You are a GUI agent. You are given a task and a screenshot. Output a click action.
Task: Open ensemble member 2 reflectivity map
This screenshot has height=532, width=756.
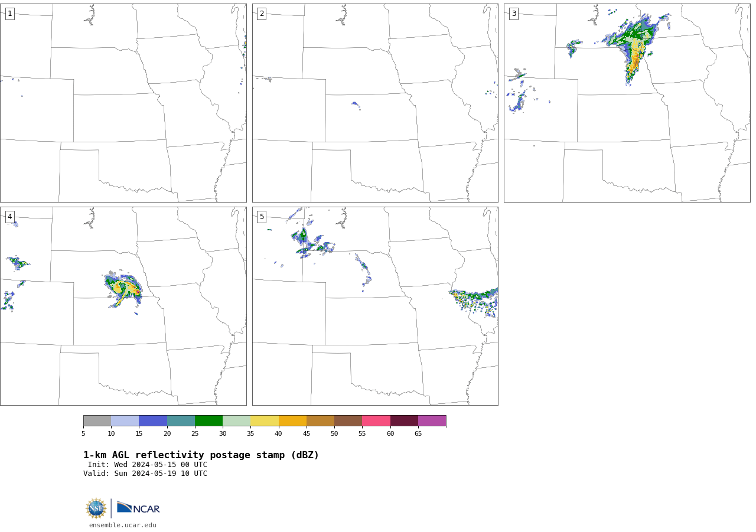click(375, 103)
